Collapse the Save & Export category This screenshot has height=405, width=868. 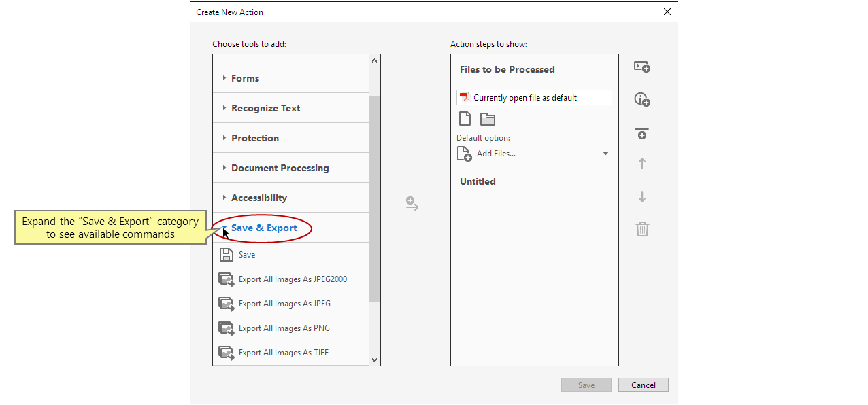pyautogui.click(x=224, y=228)
